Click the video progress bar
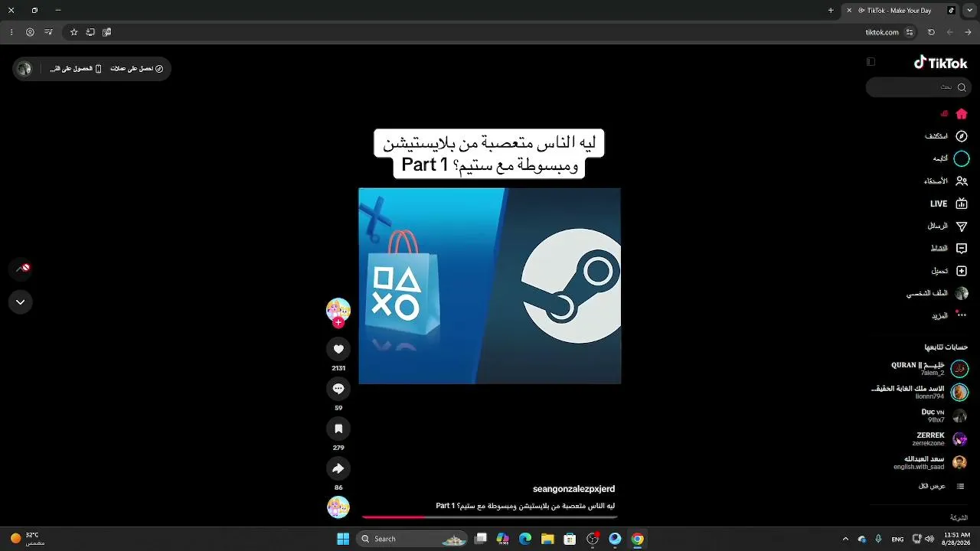 [x=489, y=517]
